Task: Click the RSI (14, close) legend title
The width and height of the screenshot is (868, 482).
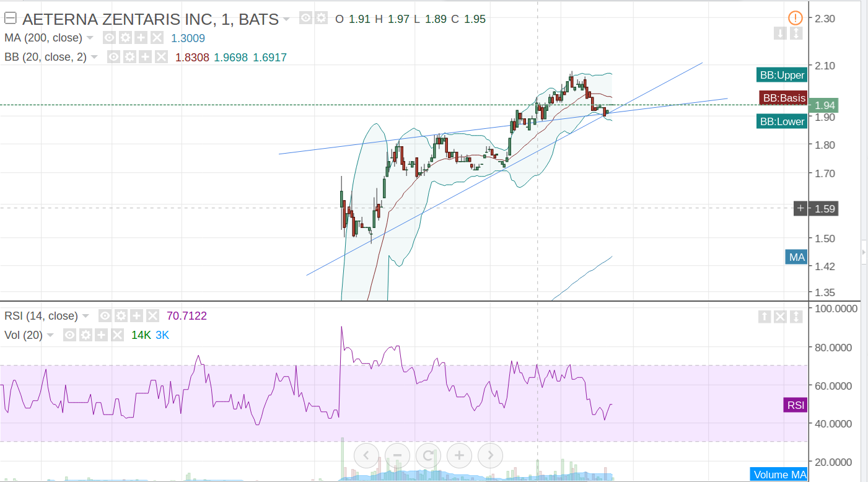Action: click(x=41, y=316)
